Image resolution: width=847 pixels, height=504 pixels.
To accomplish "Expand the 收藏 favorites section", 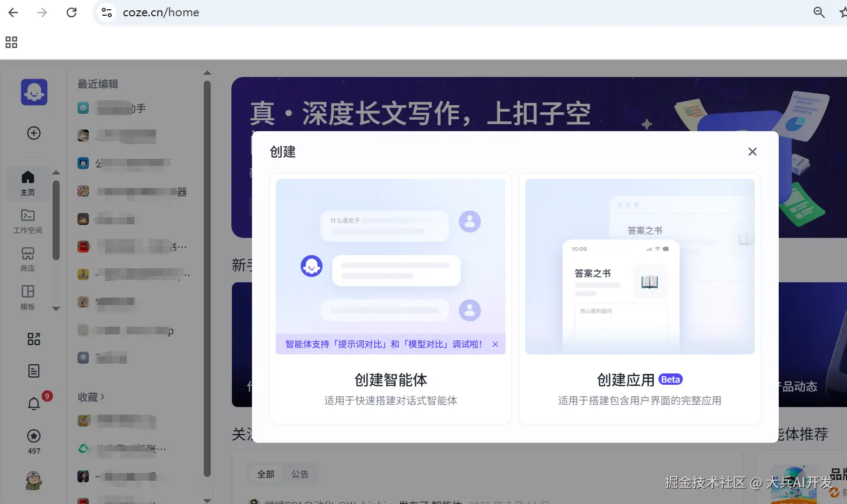I will click(90, 397).
